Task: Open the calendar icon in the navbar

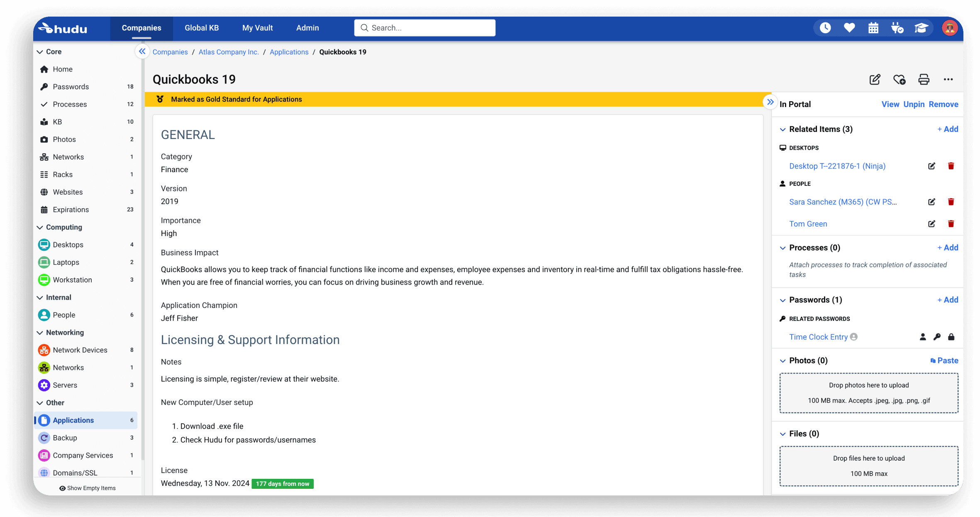Action: pos(873,27)
